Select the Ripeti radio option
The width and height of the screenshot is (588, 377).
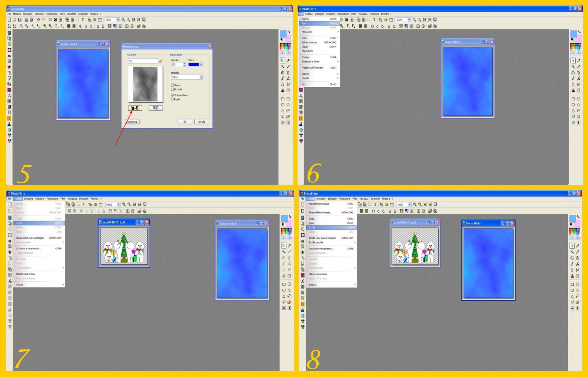173,99
